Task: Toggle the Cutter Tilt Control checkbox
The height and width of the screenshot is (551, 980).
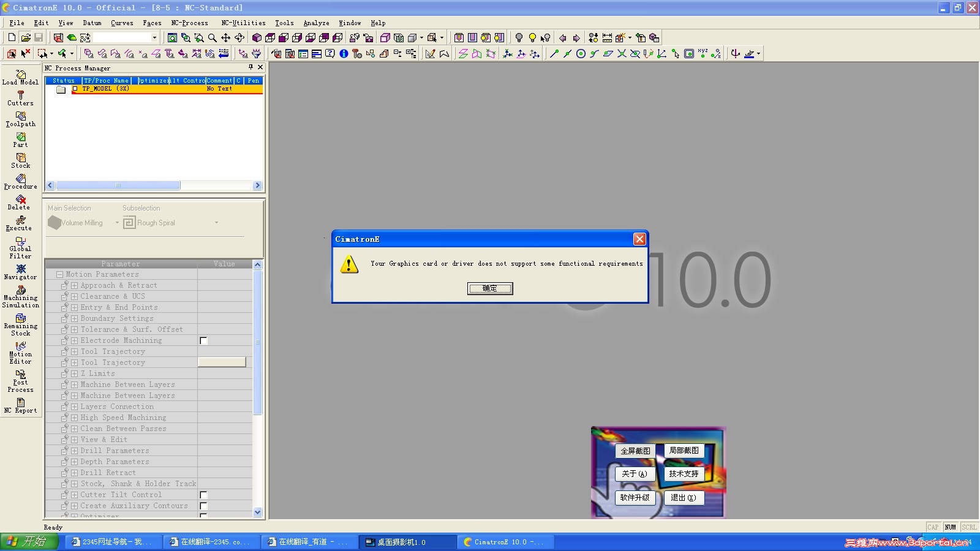Action: click(203, 495)
